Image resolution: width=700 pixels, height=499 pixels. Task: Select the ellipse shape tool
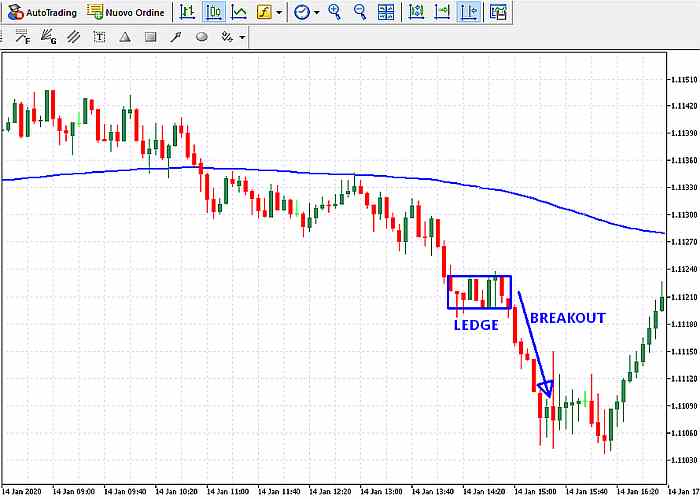point(201,37)
